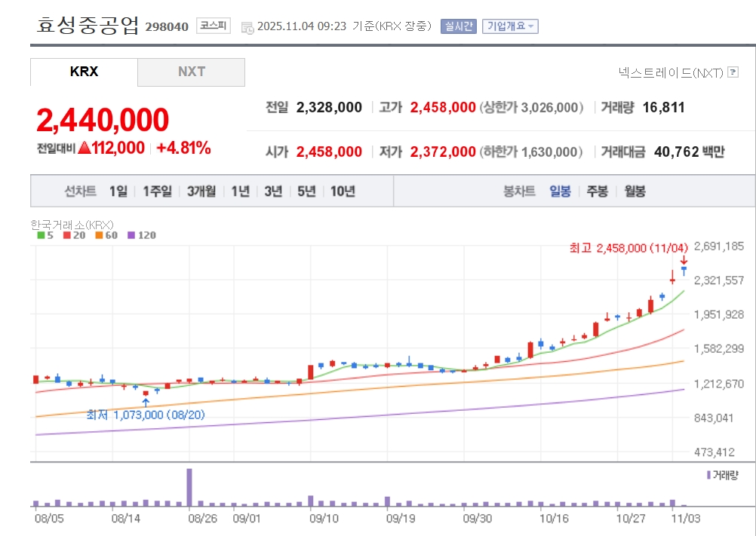Open the 넥스트레이드(NXT) link
The width and height of the screenshot is (756, 536).
[x=670, y=72]
